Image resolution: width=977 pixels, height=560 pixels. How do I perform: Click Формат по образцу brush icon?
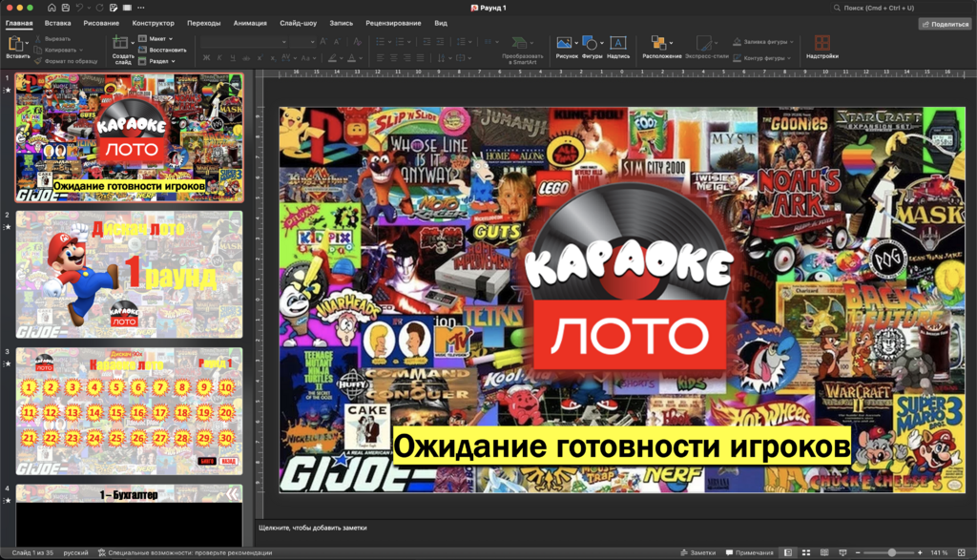coord(38,61)
